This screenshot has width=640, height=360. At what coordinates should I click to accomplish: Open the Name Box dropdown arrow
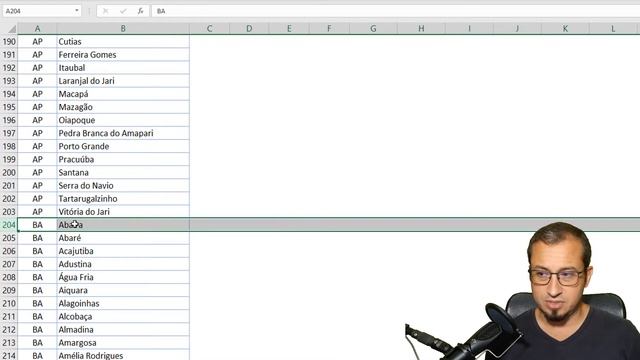77,11
